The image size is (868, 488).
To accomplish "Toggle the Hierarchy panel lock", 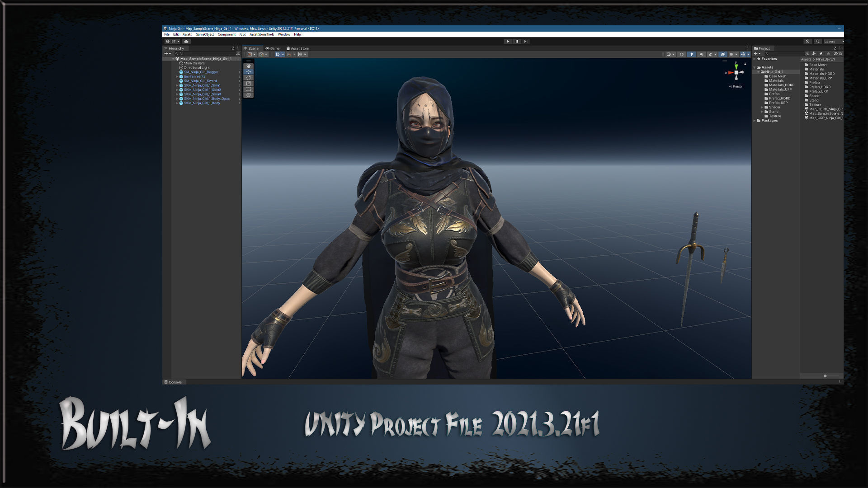I will pyautogui.click(x=233, y=48).
